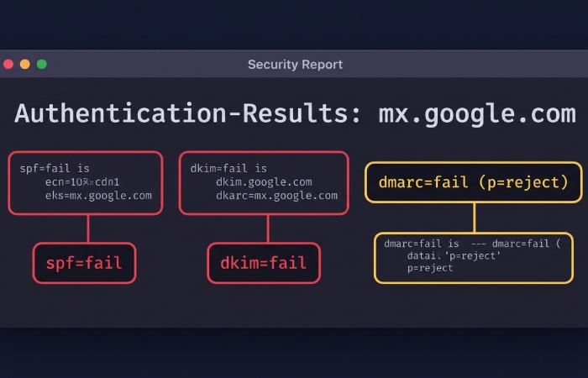Click the 'spf=fail is' line
Viewport: 588px width, 378px height.
[55, 168]
